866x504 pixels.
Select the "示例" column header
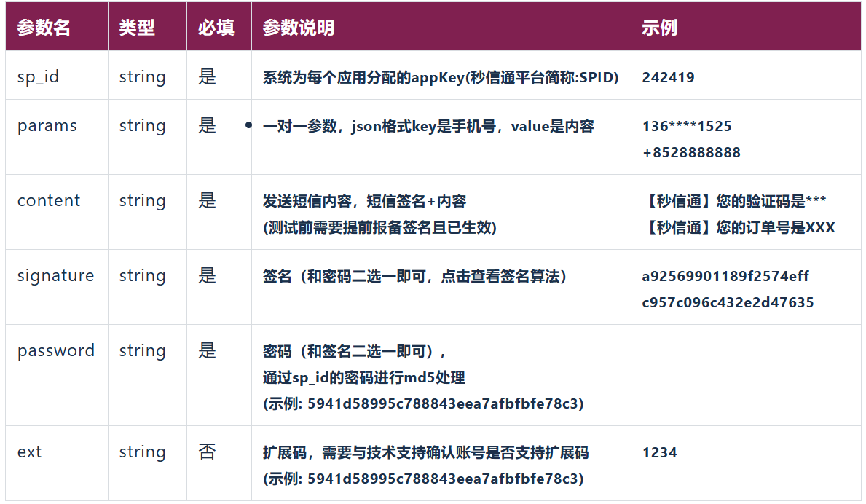659,28
